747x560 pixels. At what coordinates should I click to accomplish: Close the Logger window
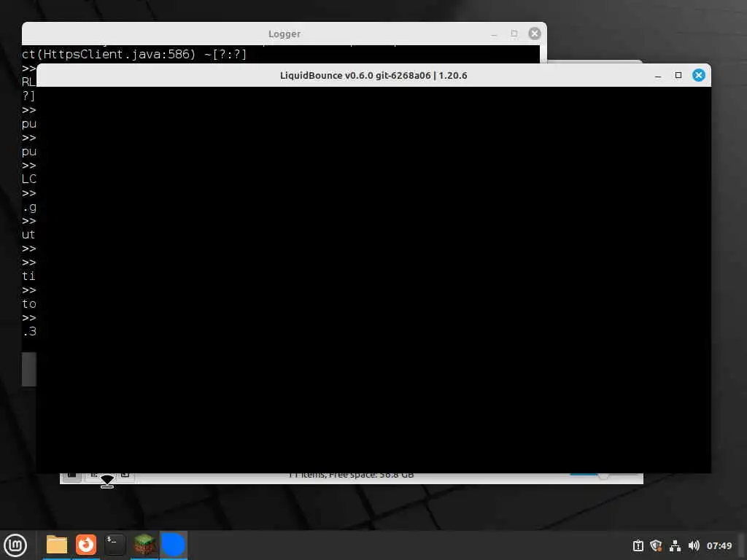535,34
